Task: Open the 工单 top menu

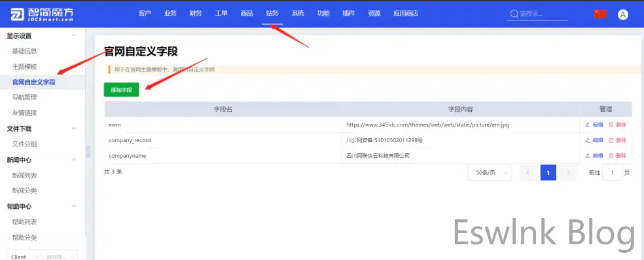Action: point(221,13)
